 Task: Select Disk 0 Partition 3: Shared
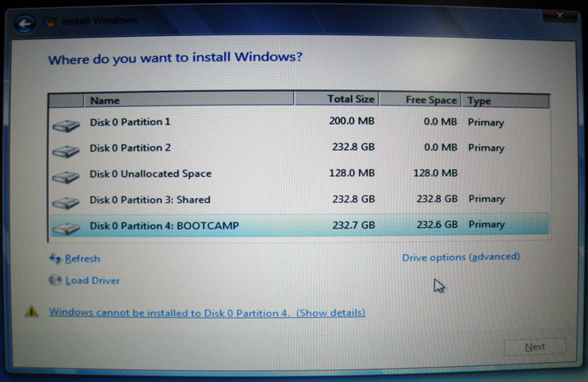tap(299, 199)
